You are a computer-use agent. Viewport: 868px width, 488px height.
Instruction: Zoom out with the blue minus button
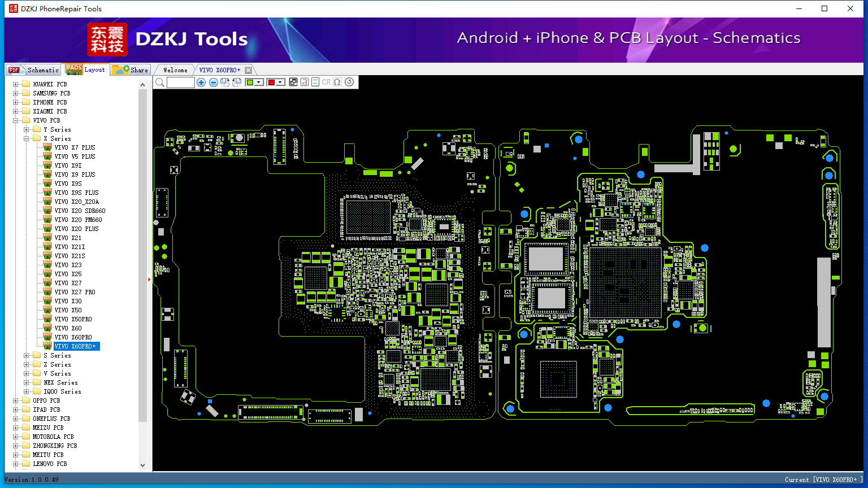click(x=213, y=82)
